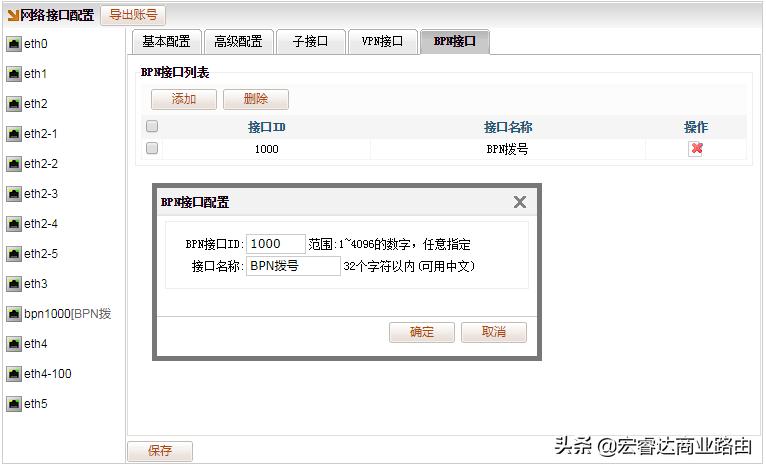Screen dimensions: 766x469
Task: Click the 保存 button
Action: point(160,451)
